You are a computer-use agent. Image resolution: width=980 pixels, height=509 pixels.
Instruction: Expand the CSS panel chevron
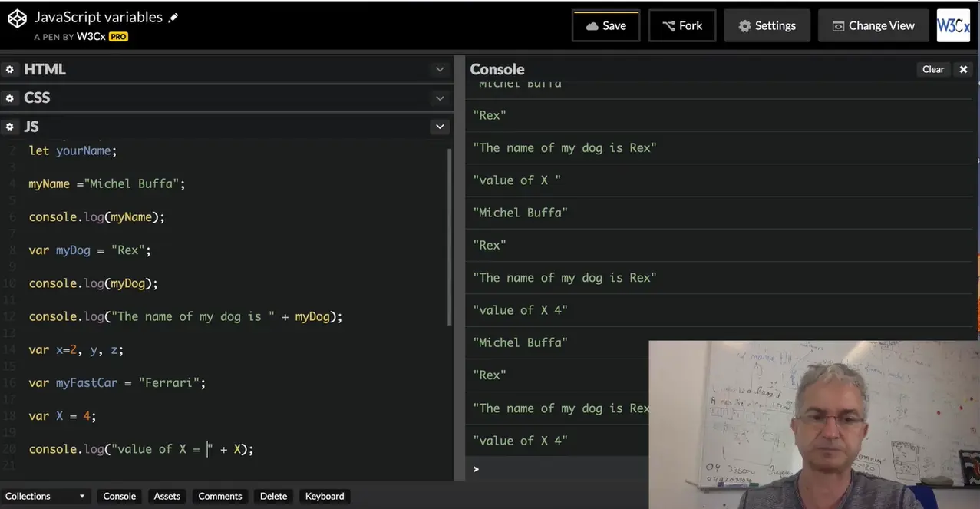440,98
